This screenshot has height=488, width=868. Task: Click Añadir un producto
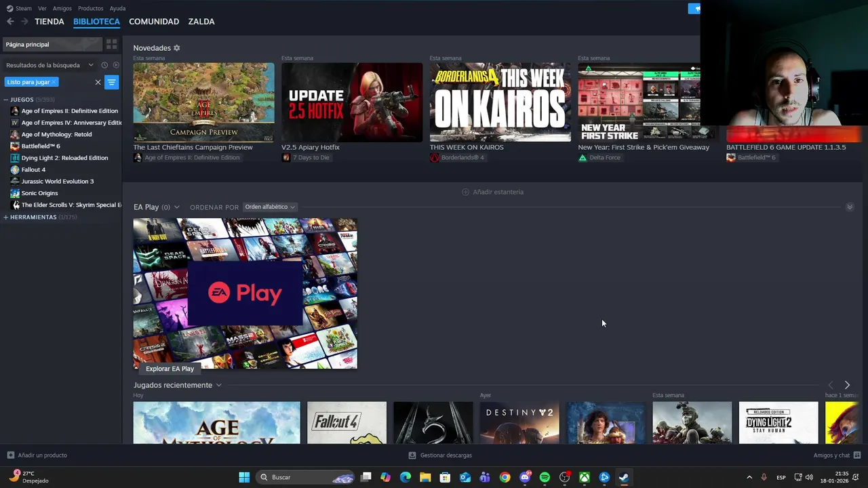coord(37,455)
